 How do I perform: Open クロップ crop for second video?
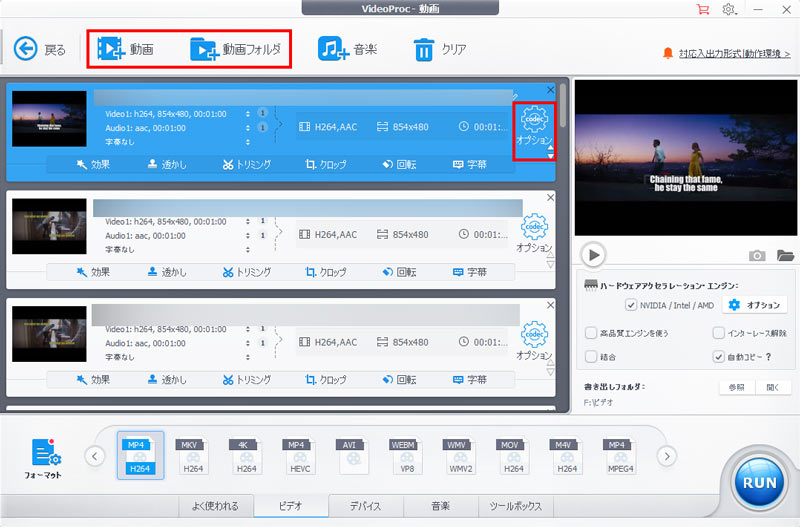click(326, 272)
